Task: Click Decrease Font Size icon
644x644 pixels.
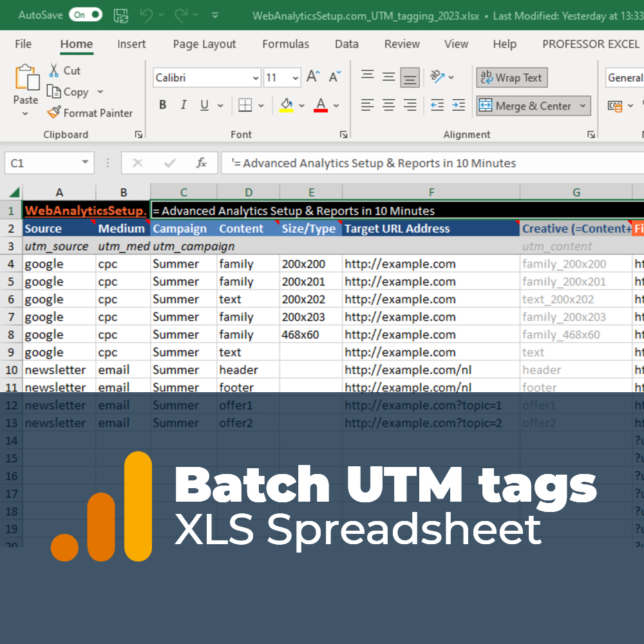Action: [x=335, y=77]
